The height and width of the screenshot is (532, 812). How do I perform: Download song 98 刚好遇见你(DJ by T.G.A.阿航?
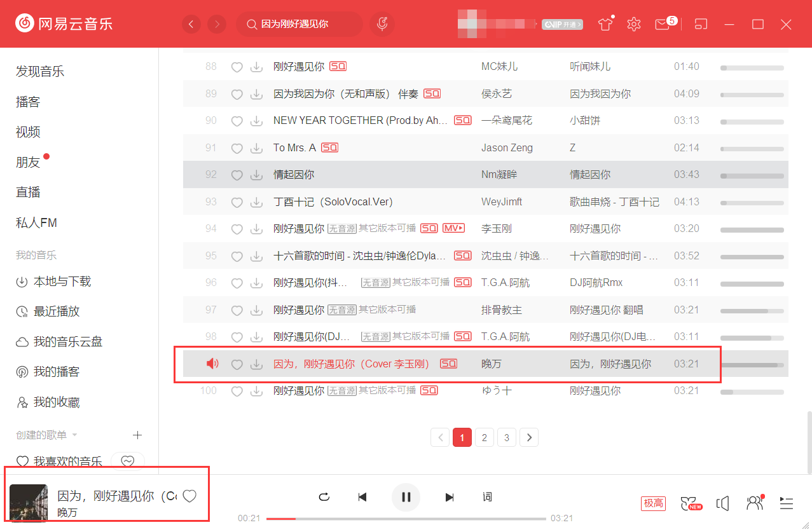[256, 337]
